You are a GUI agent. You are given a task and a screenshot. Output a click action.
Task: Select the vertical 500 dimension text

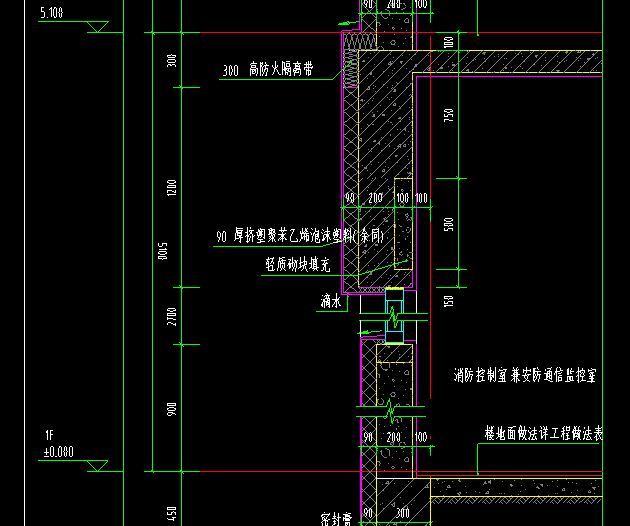[449, 224]
